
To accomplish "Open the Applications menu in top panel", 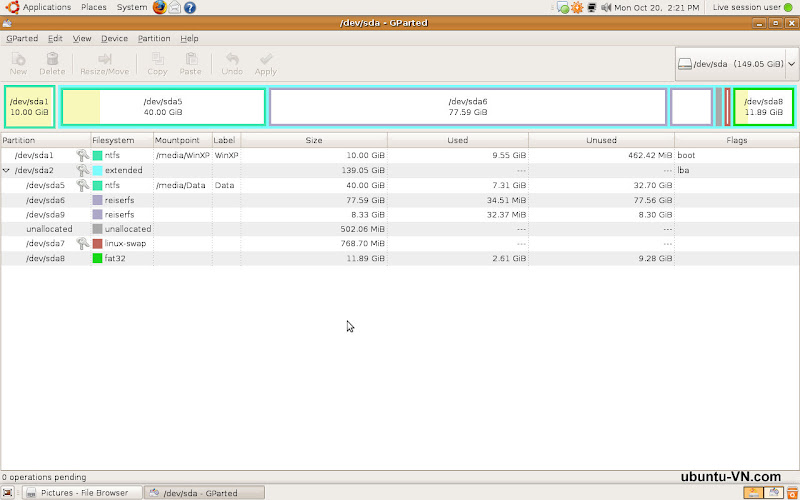I will pos(46,7).
